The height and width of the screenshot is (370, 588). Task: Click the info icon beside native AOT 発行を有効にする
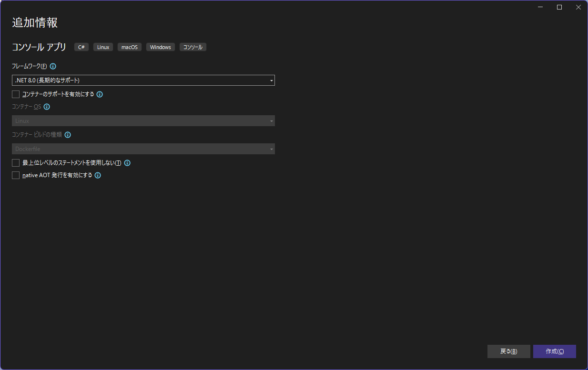97,175
